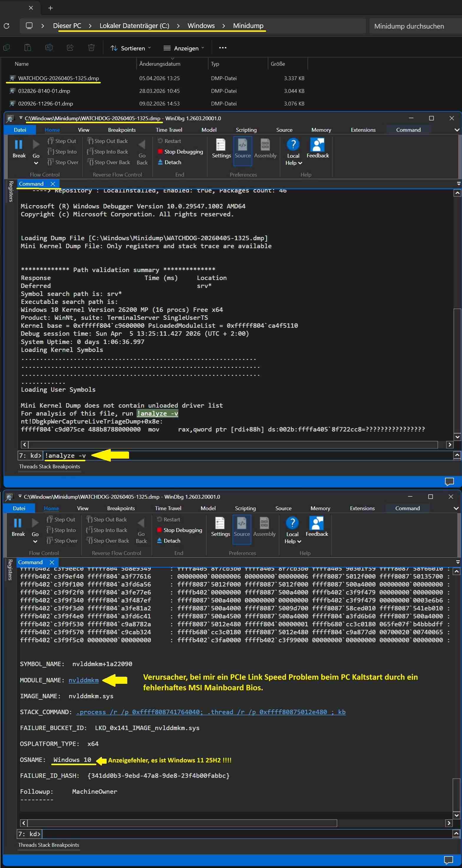Click Detach in lower WinDbg window

(x=169, y=541)
